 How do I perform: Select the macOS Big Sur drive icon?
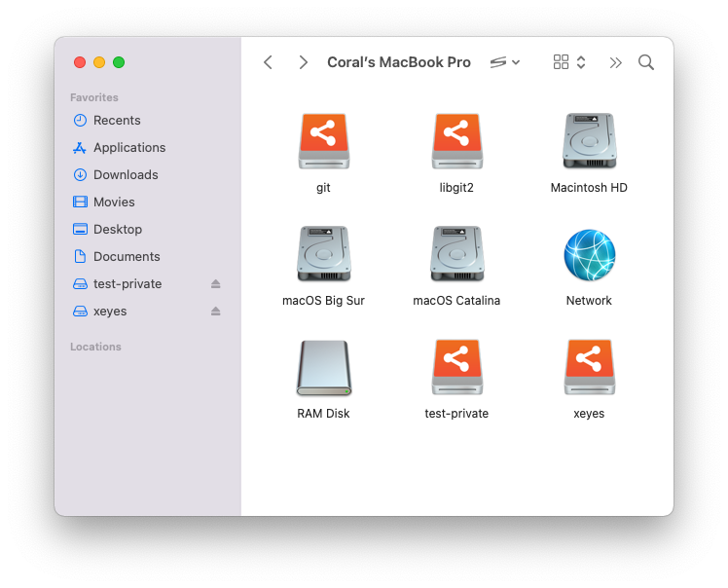[x=323, y=253]
